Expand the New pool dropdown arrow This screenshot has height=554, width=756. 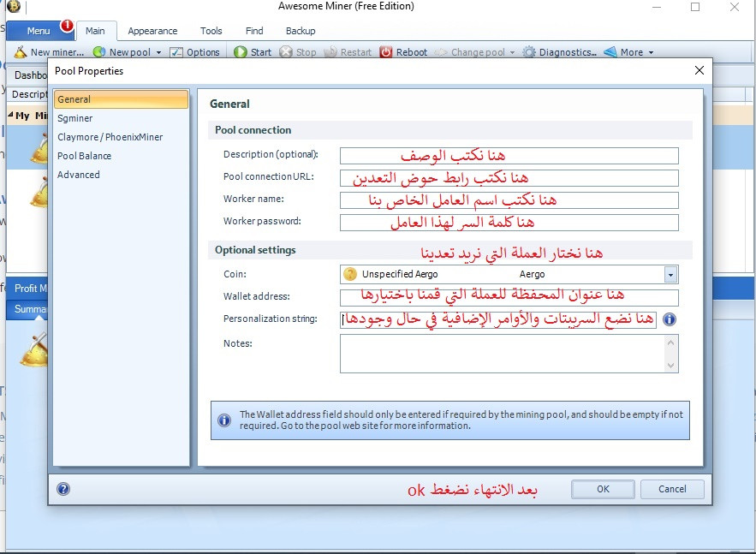158,52
